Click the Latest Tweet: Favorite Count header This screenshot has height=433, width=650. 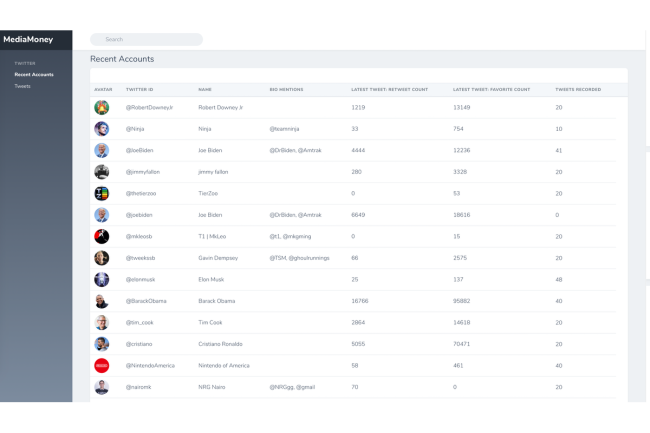490,89
